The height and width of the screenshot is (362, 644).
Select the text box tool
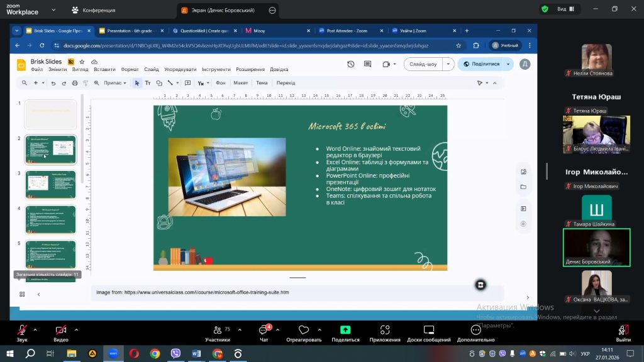(x=148, y=83)
